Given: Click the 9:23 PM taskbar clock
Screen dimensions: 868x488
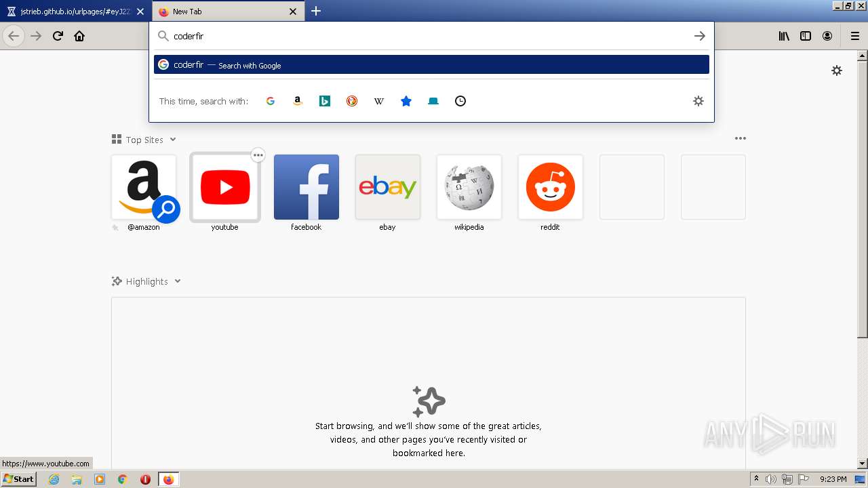Looking at the screenshot, I should (x=833, y=479).
